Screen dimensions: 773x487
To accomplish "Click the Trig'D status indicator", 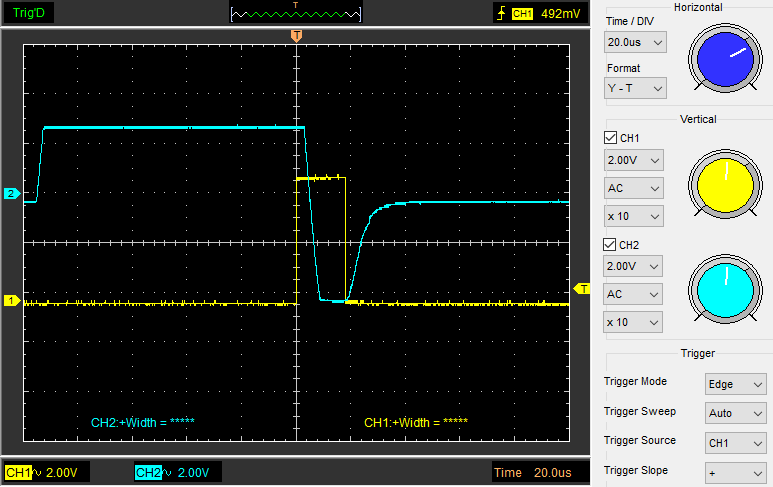I will [28, 13].
